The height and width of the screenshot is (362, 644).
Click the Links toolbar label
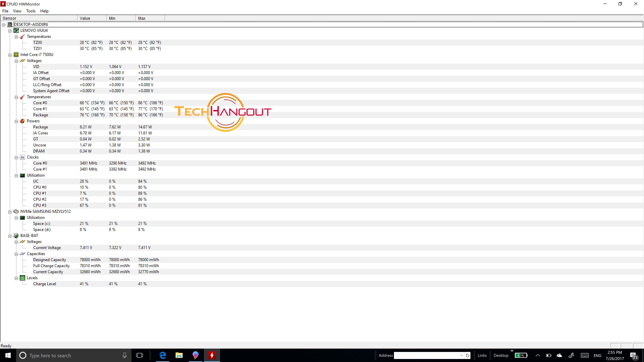point(482,355)
